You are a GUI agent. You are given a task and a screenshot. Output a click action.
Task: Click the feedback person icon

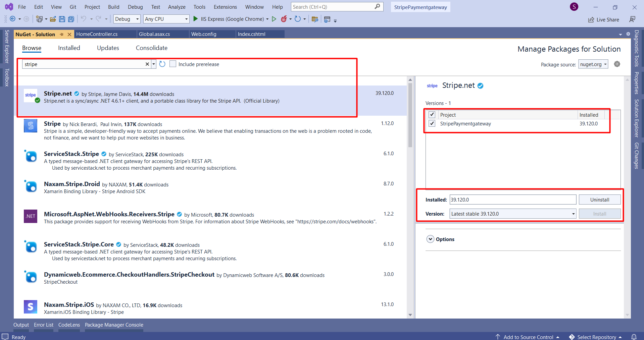click(x=632, y=19)
